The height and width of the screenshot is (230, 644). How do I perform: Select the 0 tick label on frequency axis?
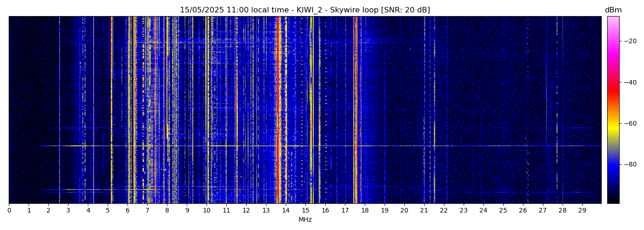point(9,211)
